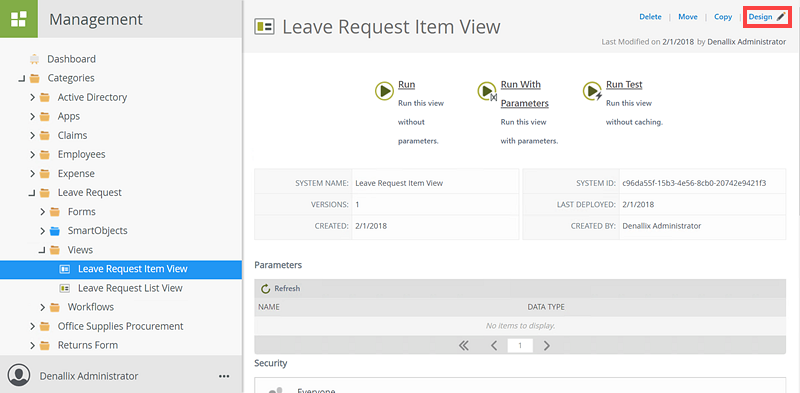The width and height of the screenshot is (800, 393).
Task: Click the page number input field
Action: 520,346
